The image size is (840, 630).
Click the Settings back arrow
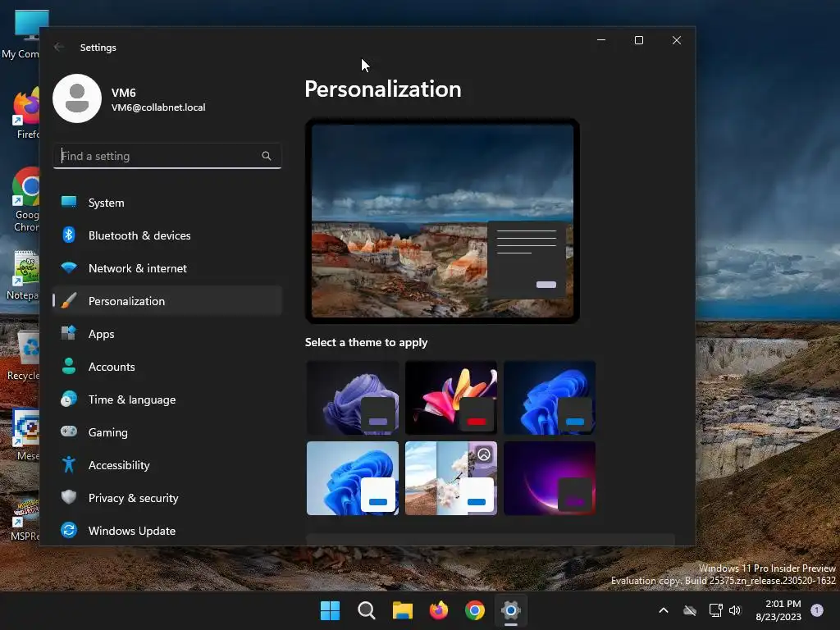(x=59, y=47)
